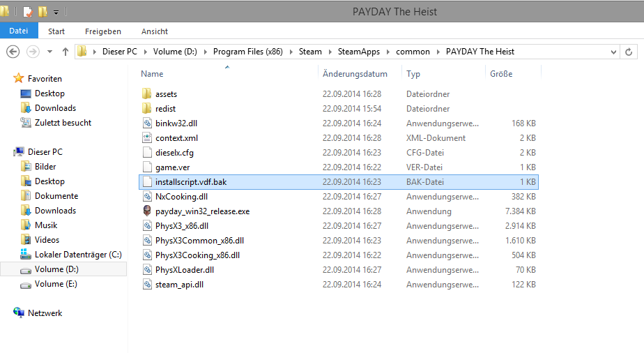
Task: Click common in the address path
Action: pos(413,52)
